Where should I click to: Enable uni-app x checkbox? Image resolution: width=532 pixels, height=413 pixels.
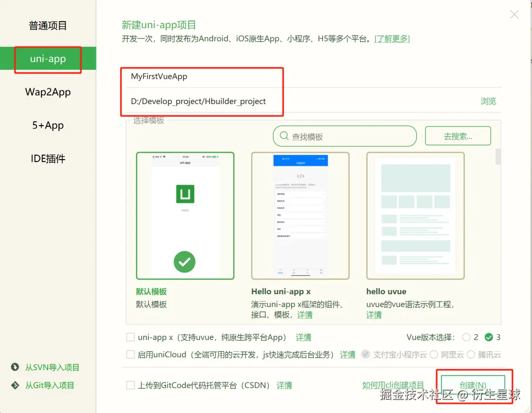130,337
